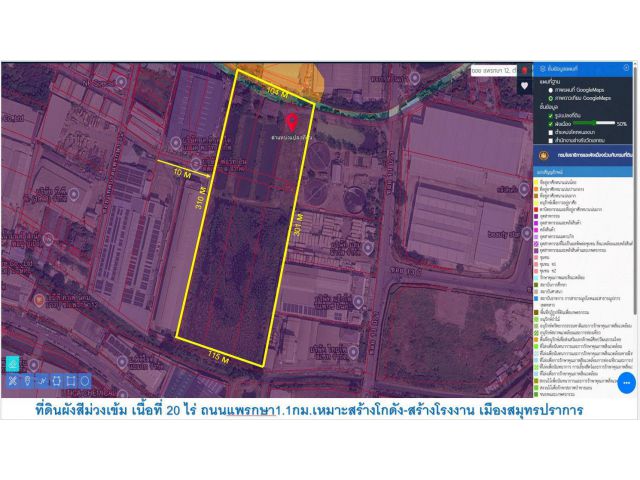Select the crossed ruler measure tool

point(13,381)
